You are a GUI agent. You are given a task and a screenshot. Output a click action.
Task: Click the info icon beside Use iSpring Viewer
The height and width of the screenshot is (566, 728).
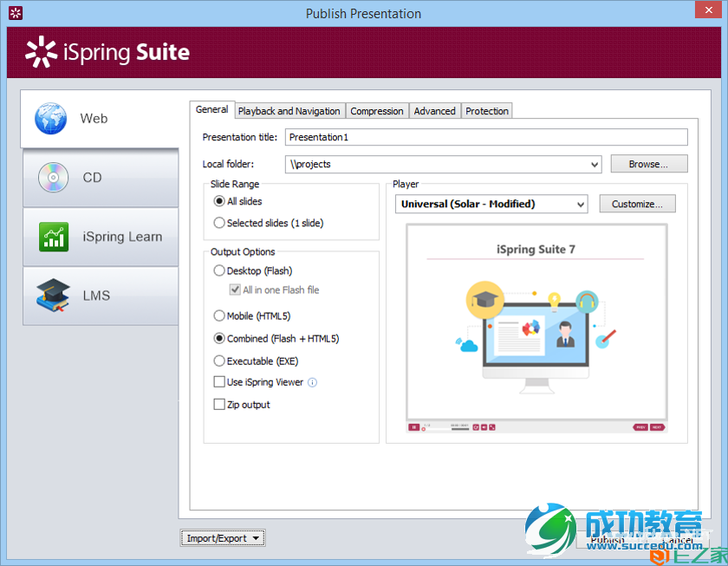coord(313,382)
